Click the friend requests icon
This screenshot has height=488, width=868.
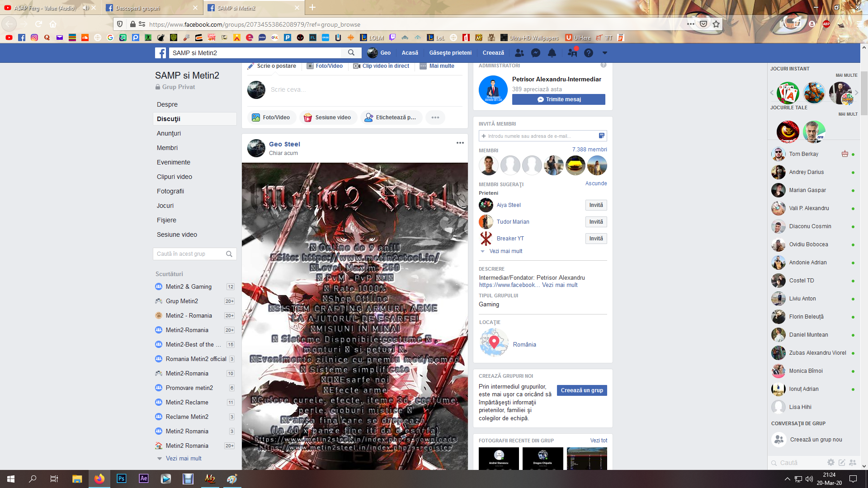tap(519, 53)
